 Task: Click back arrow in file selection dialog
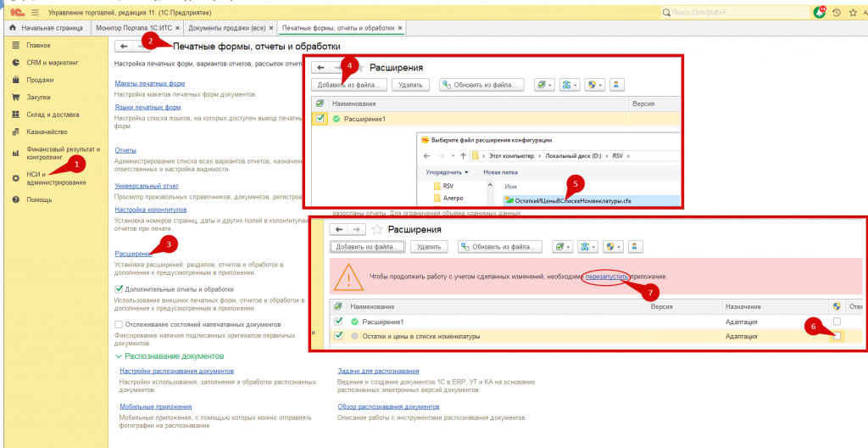426,156
